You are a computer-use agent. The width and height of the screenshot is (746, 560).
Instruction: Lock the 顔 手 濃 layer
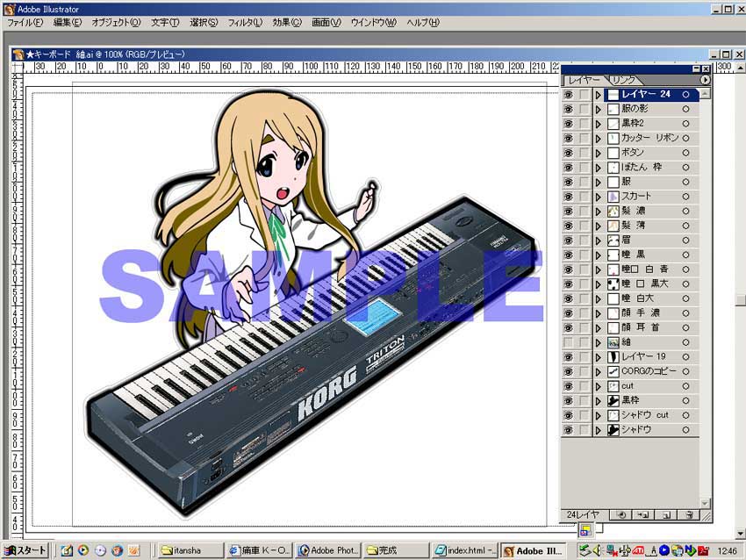point(584,313)
